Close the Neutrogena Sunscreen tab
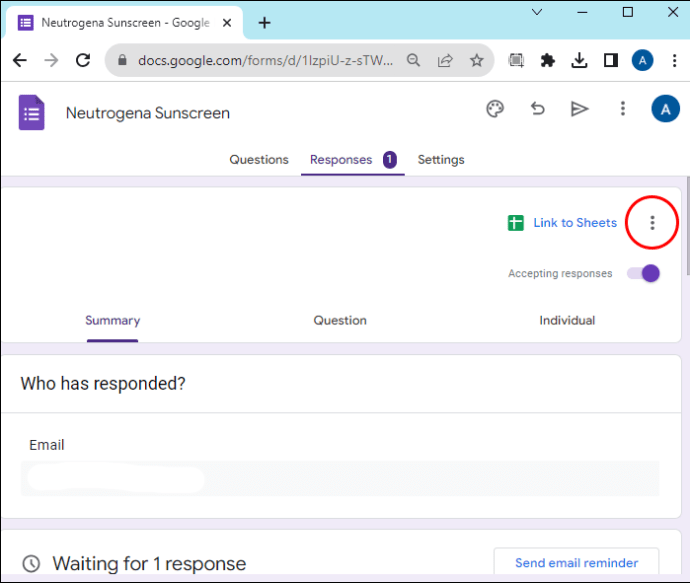 227,23
